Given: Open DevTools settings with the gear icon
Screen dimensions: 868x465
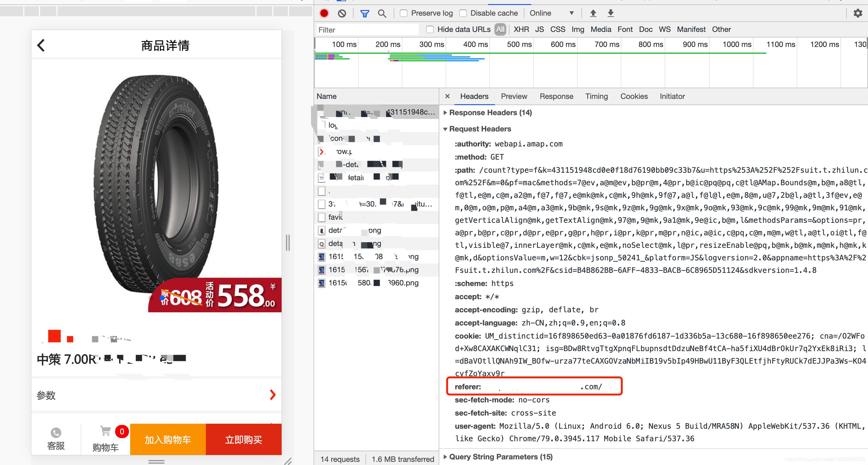Looking at the screenshot, I should [x=858, y=13].
